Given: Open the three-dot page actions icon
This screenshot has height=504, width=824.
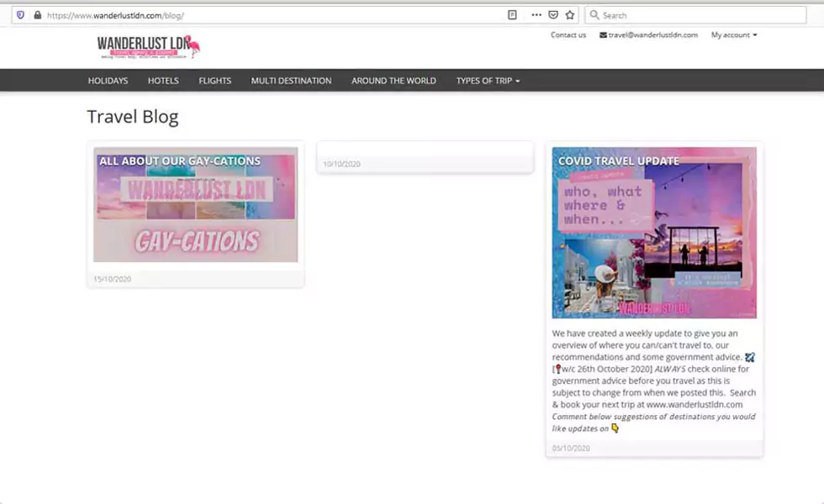Looking at the screenshot, I should [x=536, y=14].
